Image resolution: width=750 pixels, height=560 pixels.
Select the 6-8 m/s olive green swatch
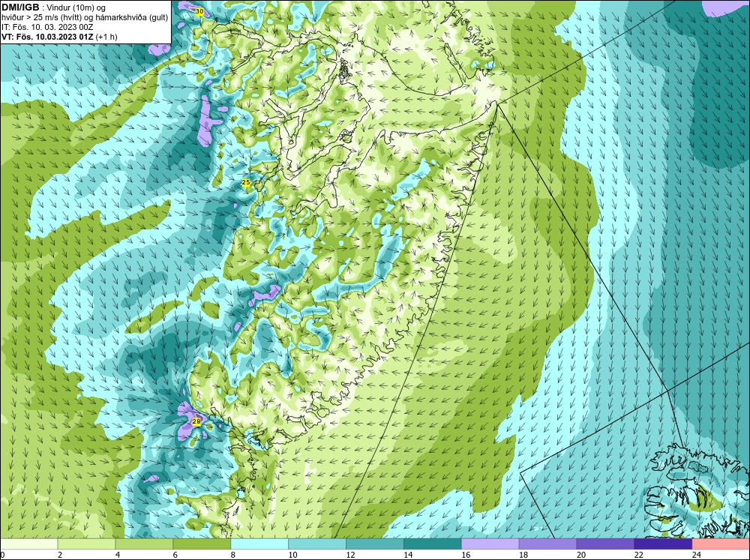[x=202, y=544]
